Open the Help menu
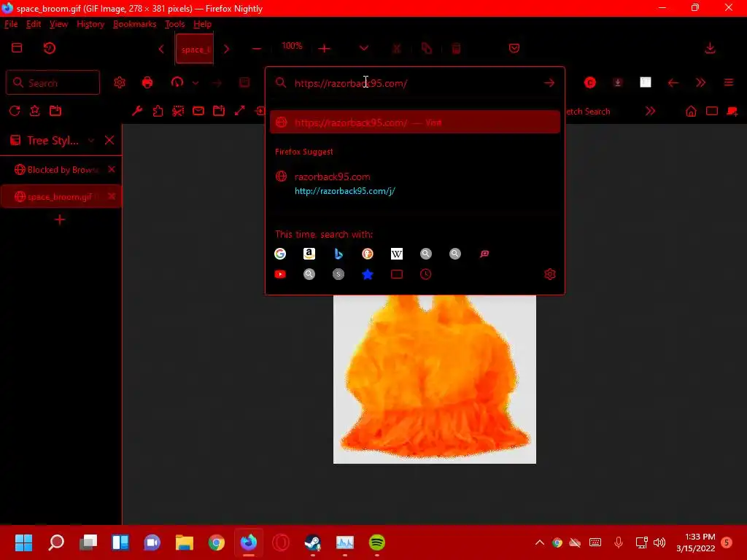 [x=202, y=24]
